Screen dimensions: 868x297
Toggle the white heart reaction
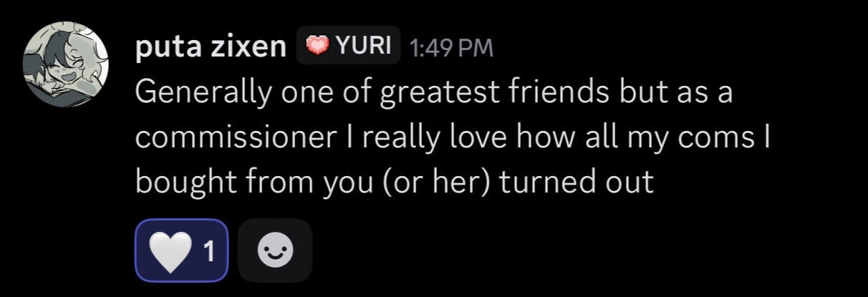pyautogui.click(x=181, y=250)
